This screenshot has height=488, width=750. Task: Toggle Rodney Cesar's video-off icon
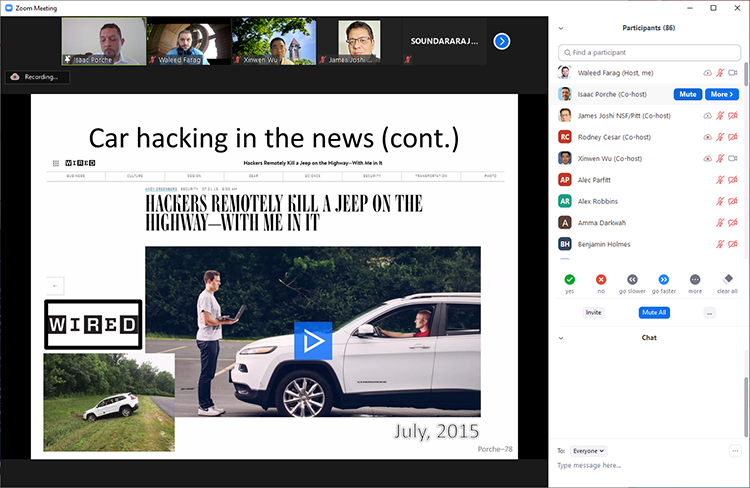[x=733, y=137]
